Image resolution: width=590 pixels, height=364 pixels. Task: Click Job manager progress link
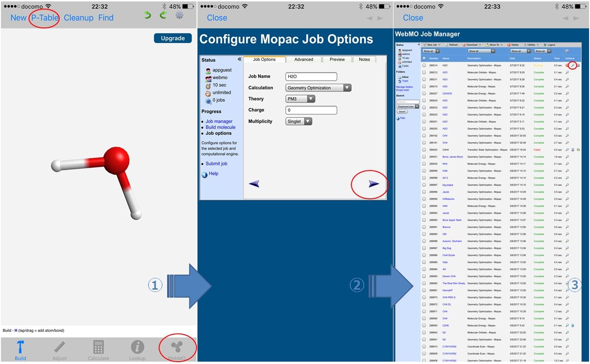219,122
